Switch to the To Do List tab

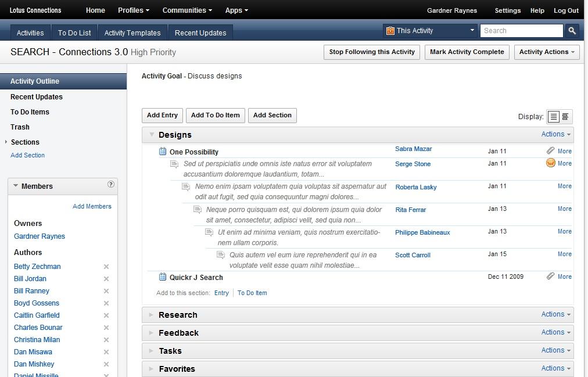74,33
